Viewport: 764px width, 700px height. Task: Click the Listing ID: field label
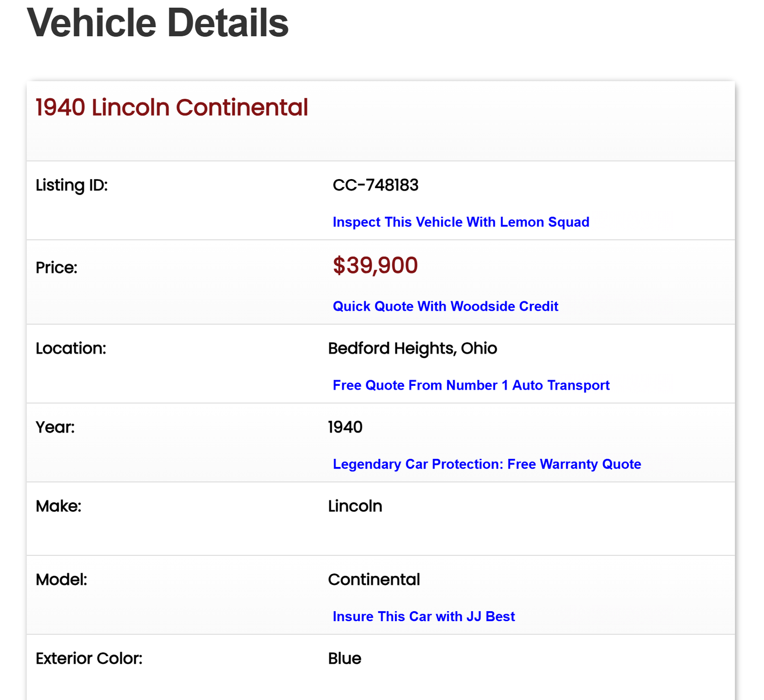[72, 185]
